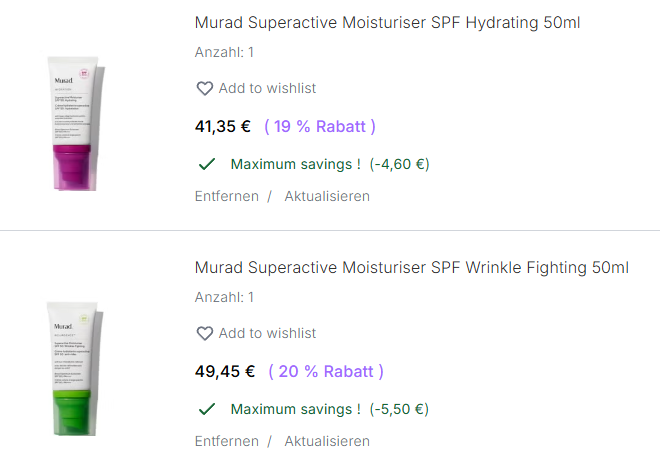This screenshot has height=455, width=660.
Task: Click the heart icon for Wrinkle Fighting moisturiser
Action: tap(204, 334)
